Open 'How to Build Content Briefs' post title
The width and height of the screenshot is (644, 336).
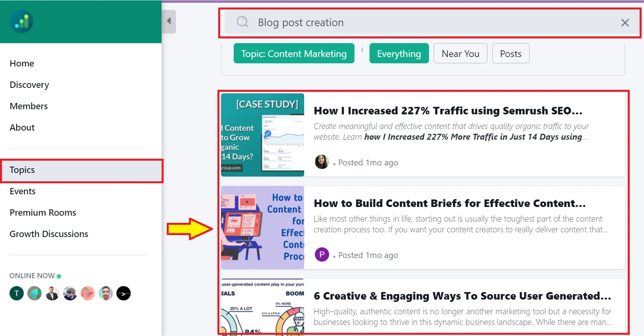(x=450, y=203)
